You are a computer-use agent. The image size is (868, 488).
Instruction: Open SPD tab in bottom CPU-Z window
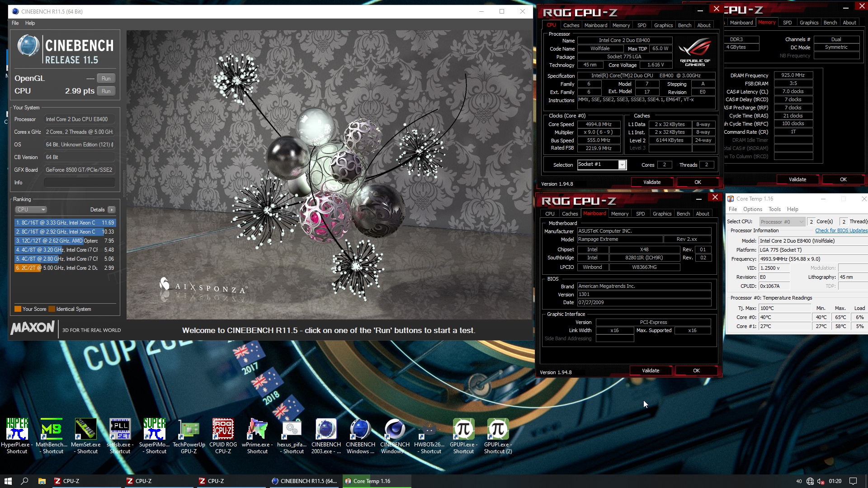click(x=640, y=214)
